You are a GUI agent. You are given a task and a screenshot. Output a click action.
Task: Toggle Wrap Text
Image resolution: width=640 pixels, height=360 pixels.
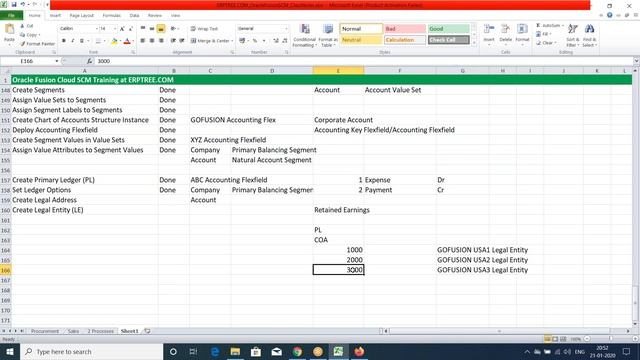click(x=204, y=29)
